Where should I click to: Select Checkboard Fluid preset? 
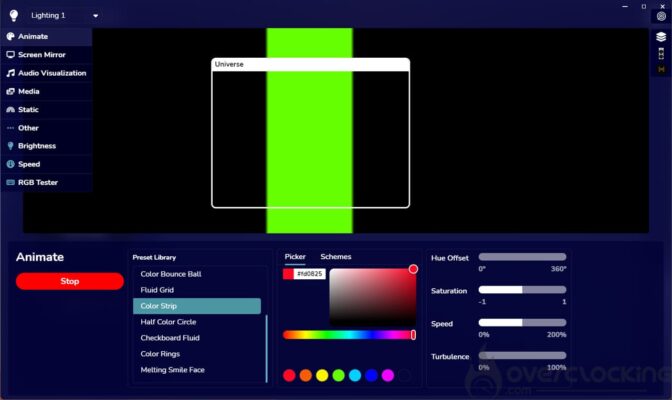(x=197, y=338)
